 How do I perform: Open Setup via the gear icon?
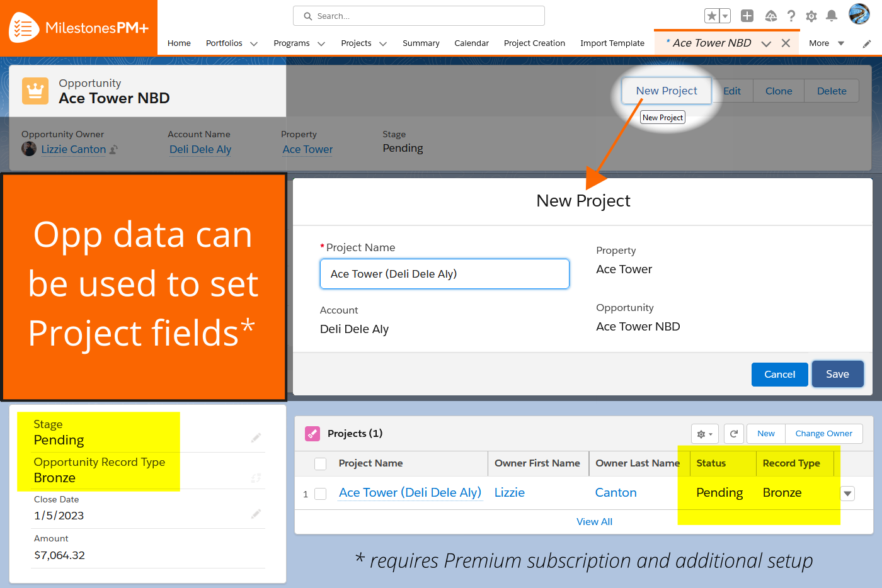coord(811,16)
